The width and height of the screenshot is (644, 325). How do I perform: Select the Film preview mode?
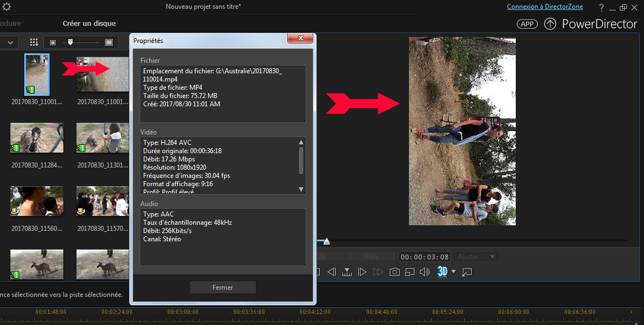coord(371,257)
